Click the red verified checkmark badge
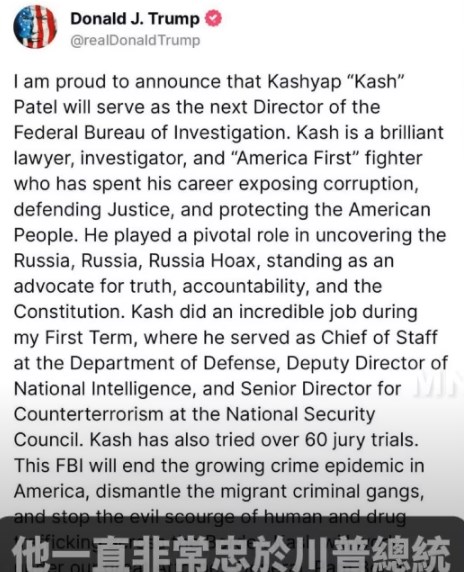 pyautogui.click(x=213, y=19)
